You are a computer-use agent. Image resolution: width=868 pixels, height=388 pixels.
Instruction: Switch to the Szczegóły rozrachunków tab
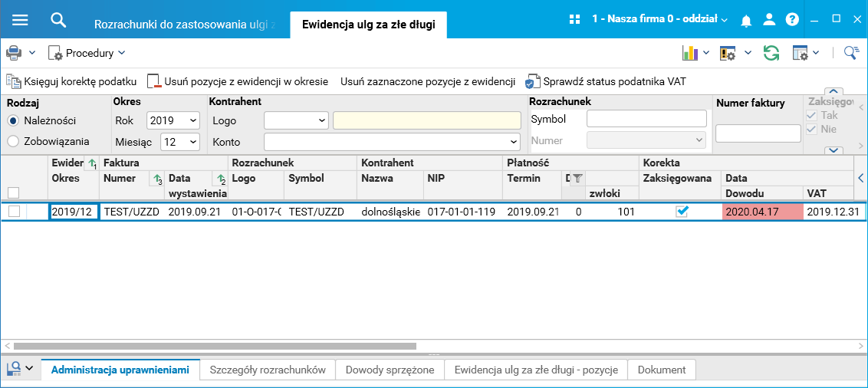[268, 370]
